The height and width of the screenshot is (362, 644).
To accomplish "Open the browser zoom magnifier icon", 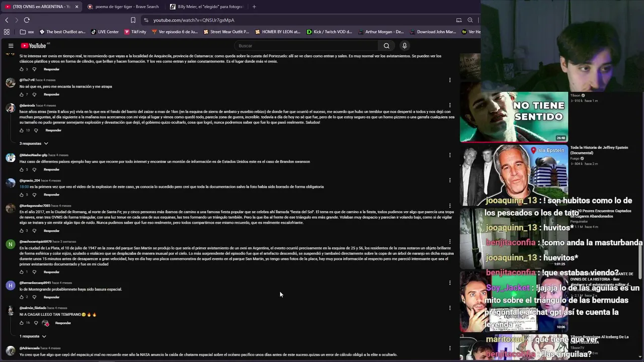I will click(x=470, y=20).
